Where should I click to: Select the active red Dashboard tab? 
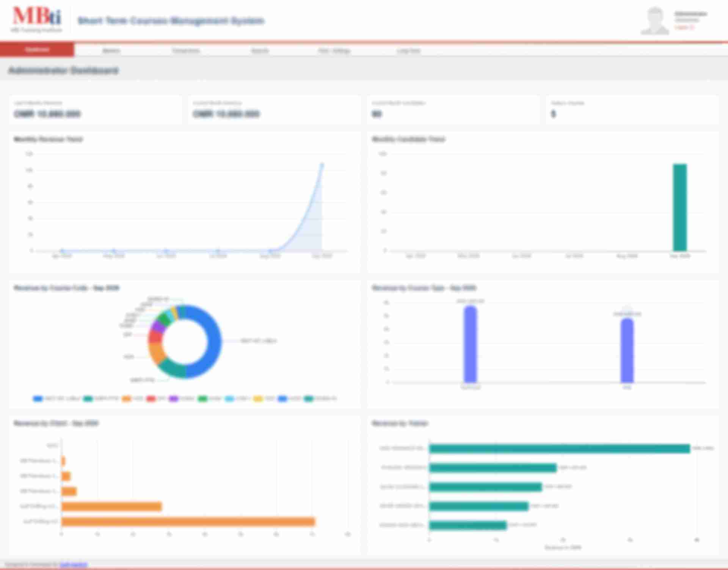tap(37, 50)
